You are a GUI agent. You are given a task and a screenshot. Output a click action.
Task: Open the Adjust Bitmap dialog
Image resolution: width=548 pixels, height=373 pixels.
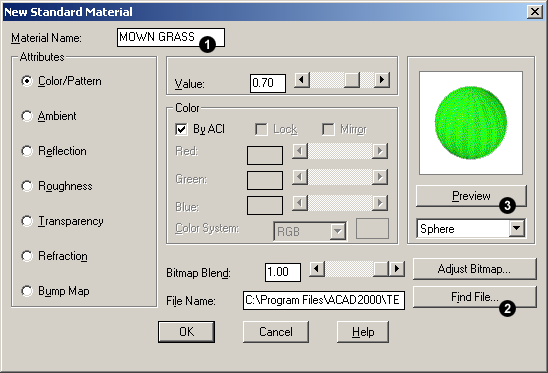tap(474, 269)
